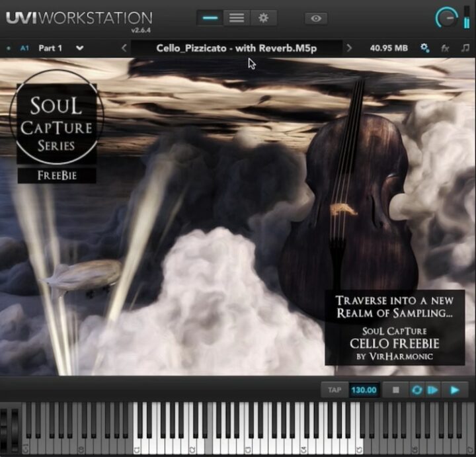Click the pitch bend wheel

[x=5, y=429]
